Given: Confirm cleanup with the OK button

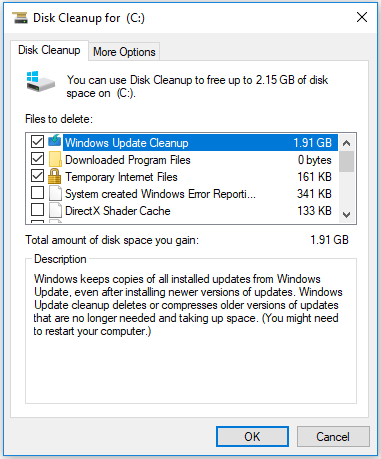Looking at the screenshot, I should click(x=252, y=436).
